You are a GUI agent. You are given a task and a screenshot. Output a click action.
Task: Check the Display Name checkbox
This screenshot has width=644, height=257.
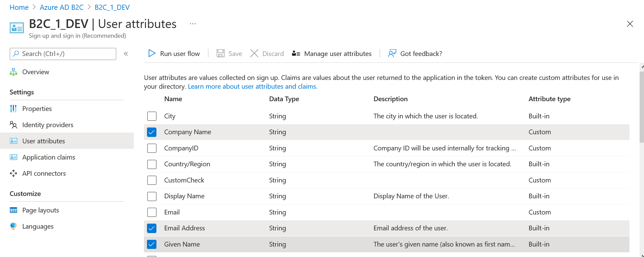152,196
